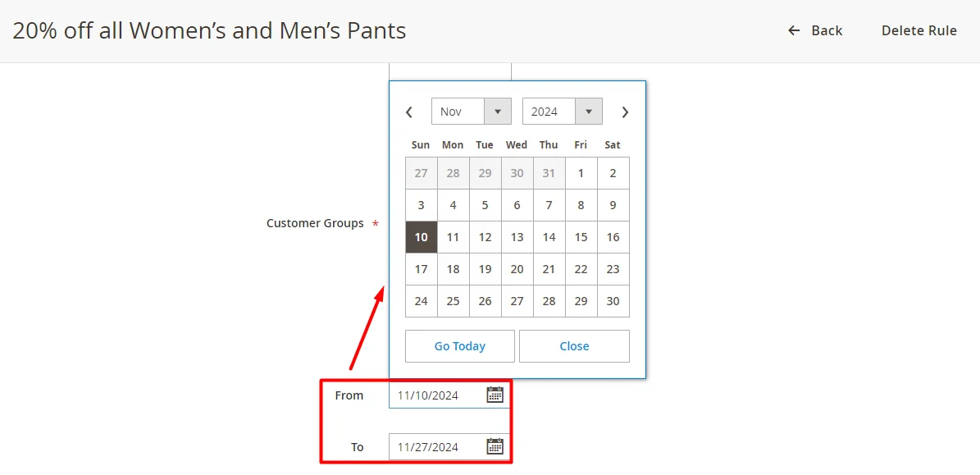
Task: Select November 10 in the calendar
Action: 421,237
